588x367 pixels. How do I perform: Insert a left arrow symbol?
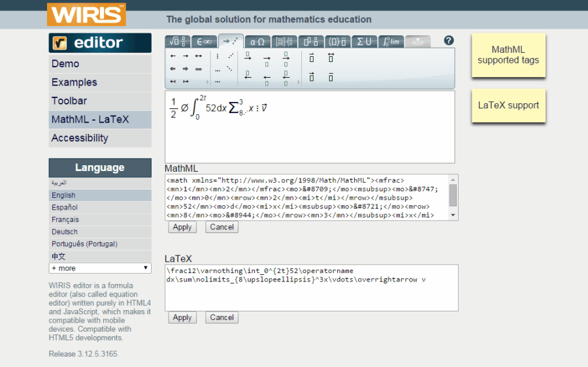pyautogui.click(x=173, y=56)
